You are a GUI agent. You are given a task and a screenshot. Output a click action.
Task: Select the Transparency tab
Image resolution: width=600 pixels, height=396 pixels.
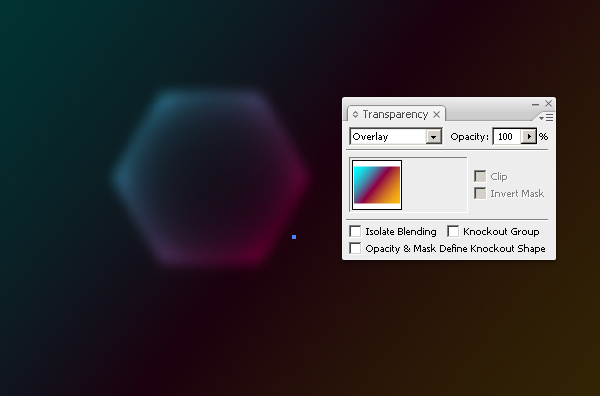[x=395, y=114]
